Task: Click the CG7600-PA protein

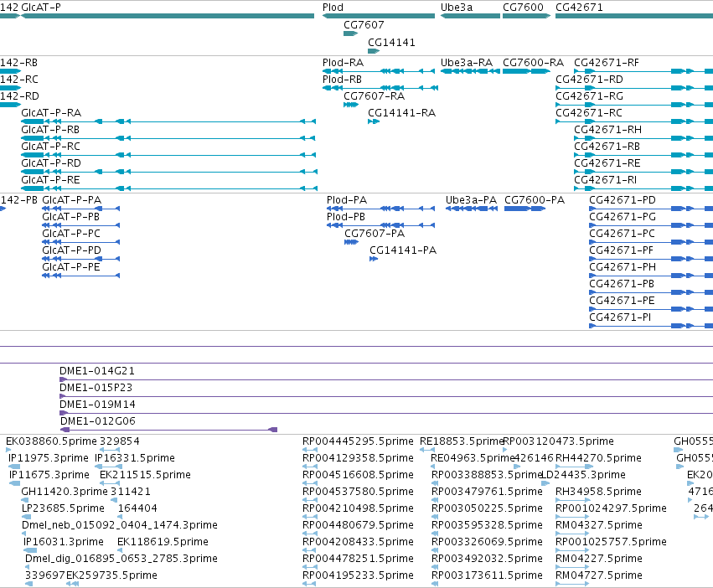Action: coord(535,200)
